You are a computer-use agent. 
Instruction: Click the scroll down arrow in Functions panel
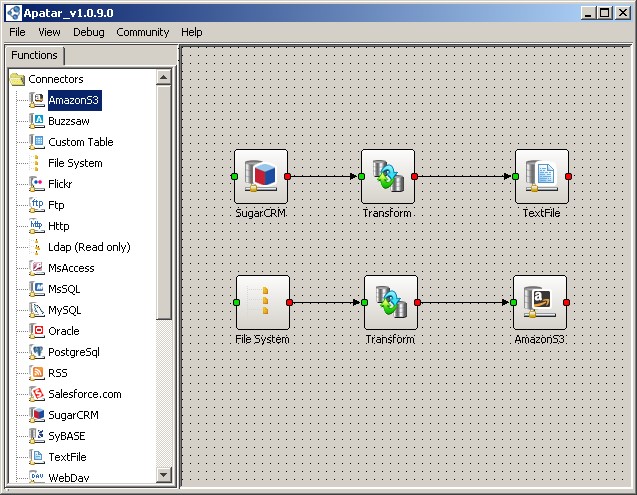tap(163, 474)
